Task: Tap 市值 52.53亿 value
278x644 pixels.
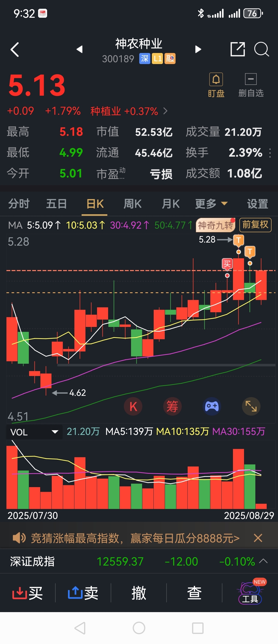Action: tap(154, 132)
